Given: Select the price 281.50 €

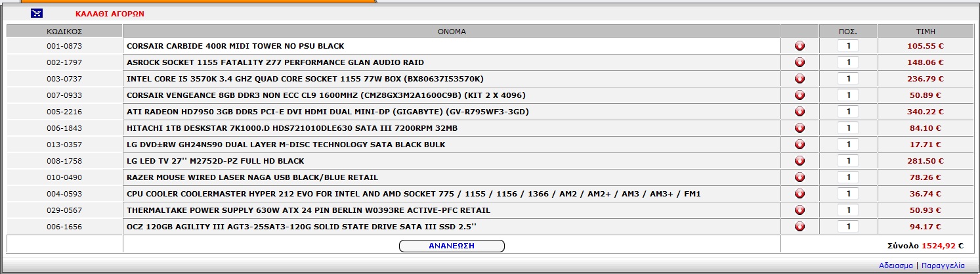Looking at the screenshot, I should (x=926, y=161).
